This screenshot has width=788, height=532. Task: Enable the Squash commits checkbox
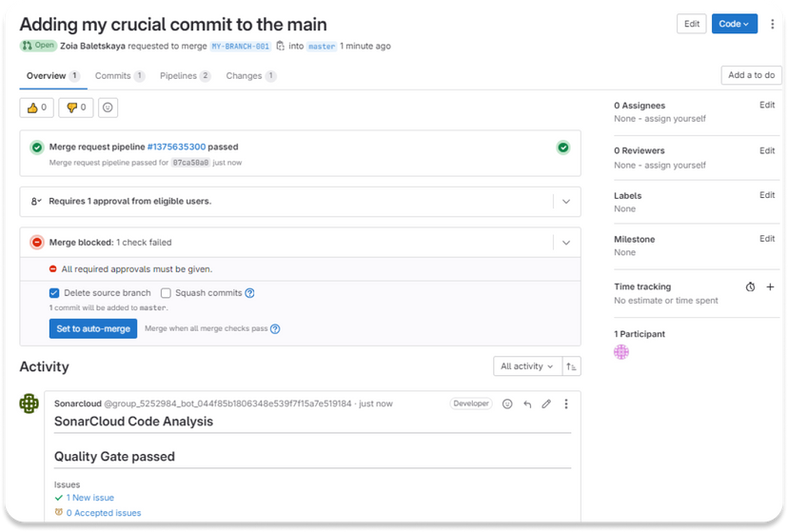tap(166, 293)
